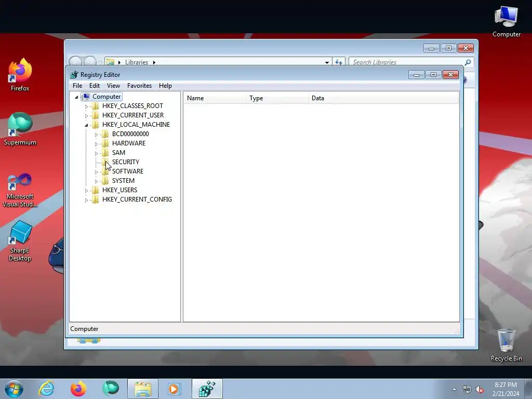Select the Computer node in the registry tree
This screenshot has width=532, height=399.
tap(107, 97)
